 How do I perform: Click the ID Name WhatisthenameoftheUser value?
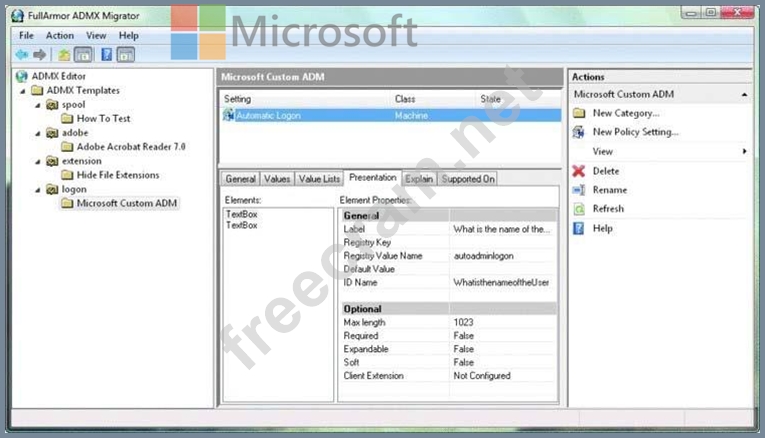click(x=503, y=282)
